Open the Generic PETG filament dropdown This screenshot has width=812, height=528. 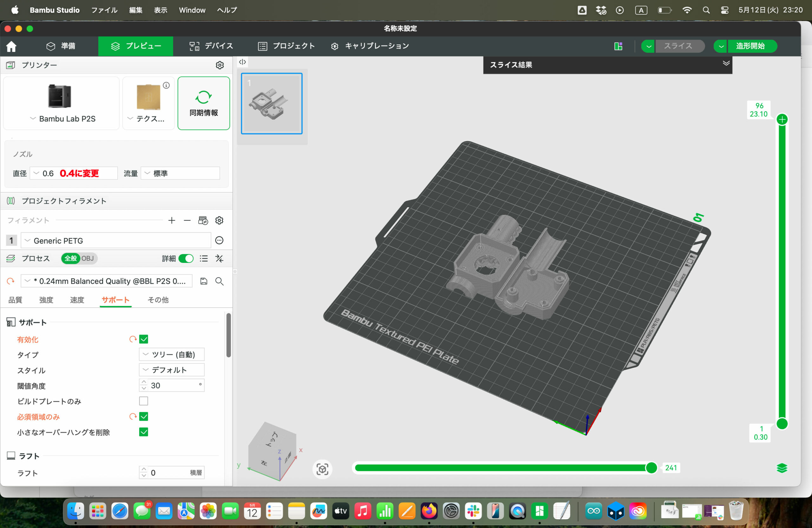pos(116,240)
